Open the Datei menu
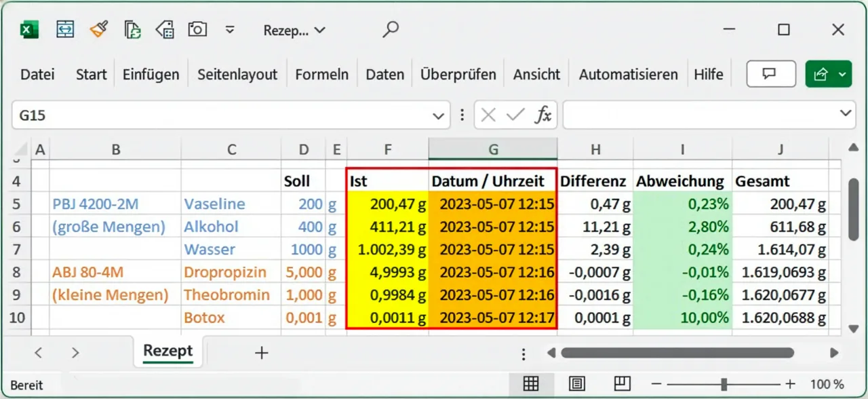 [37, 75]
